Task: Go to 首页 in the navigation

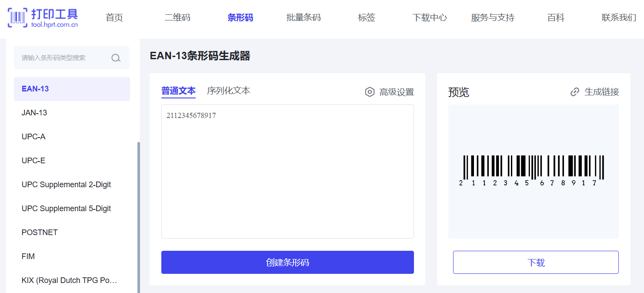Action: tap(114, 17)
